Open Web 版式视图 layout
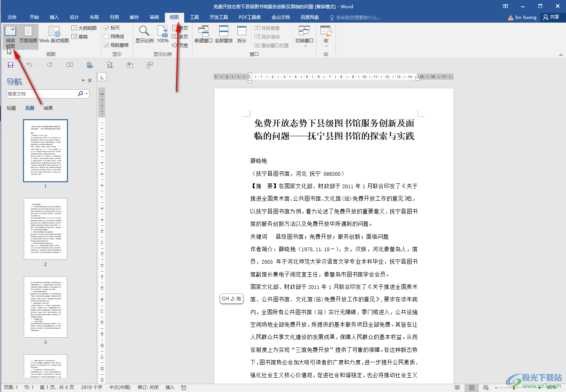 [54, 35]
